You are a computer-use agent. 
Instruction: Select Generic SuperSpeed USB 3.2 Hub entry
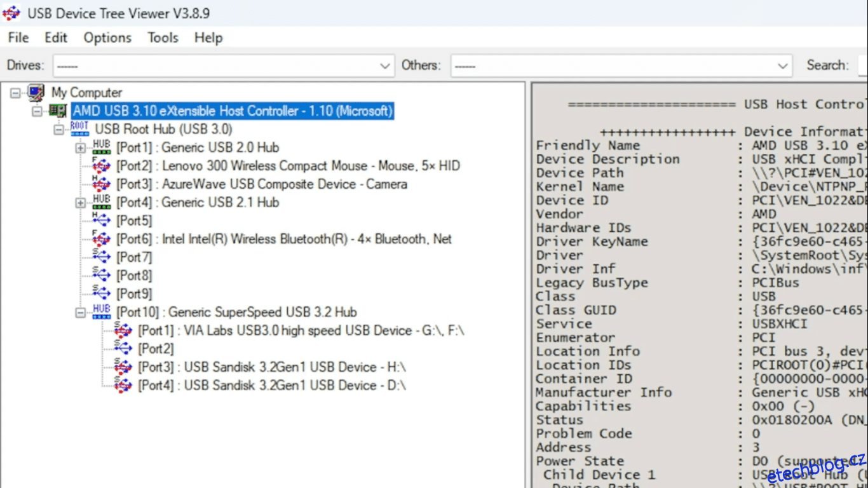click(x=236, y=312)
